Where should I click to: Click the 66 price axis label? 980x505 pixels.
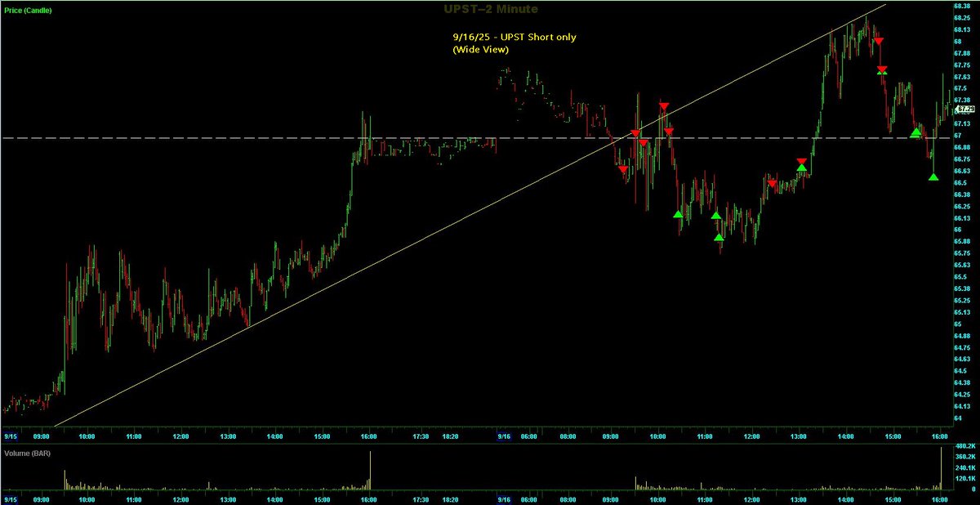tap(956, 230)
